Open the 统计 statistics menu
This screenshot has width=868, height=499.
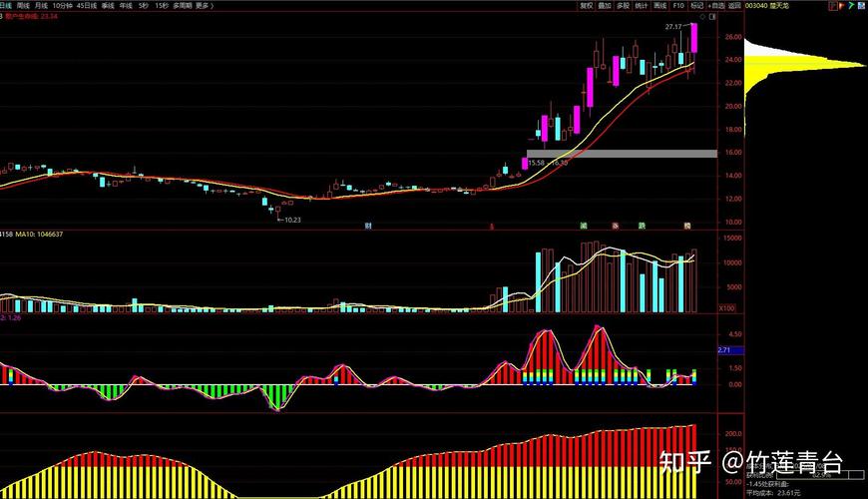(x=642, y=5)
